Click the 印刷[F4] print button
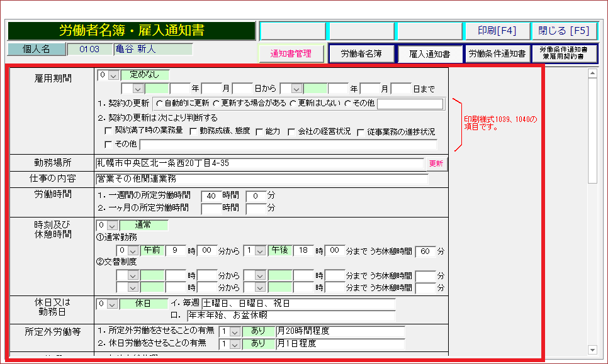The width and height of the screenshot is (608, 364). [497, 31]
